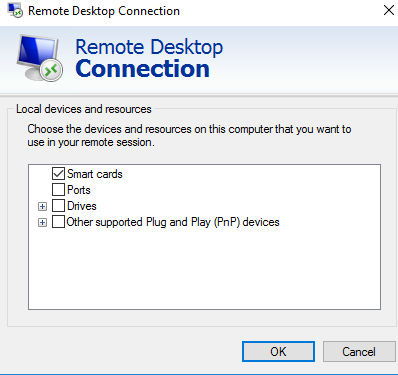Expand the Plug and Play devices node
The width and height of the screenshot is (398, 375).
42,222
